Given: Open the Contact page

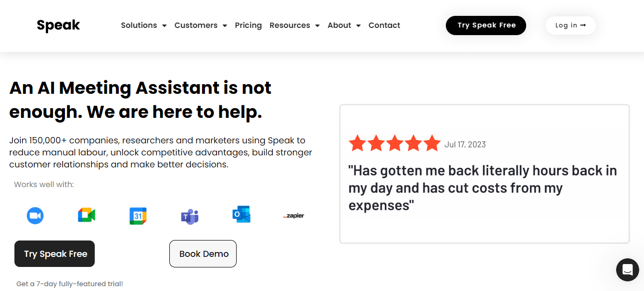Looking at the screenshot, I should (384, 25).
